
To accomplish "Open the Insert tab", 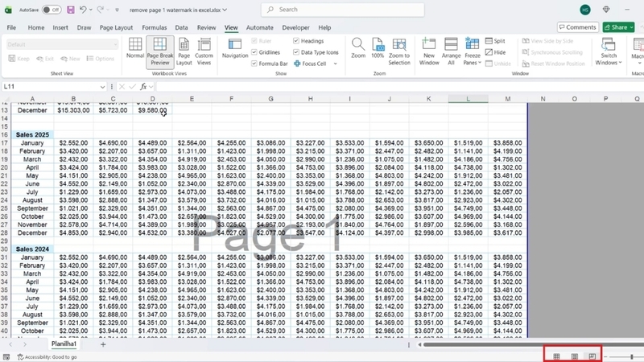I will (60, 27).
